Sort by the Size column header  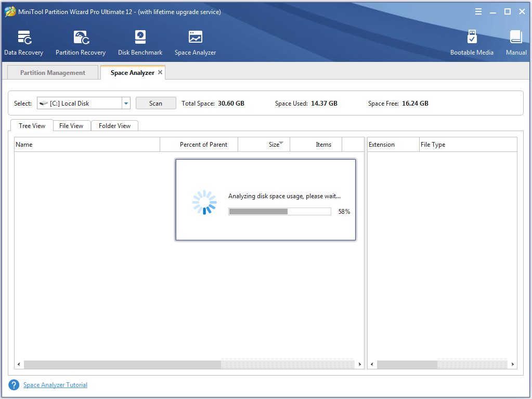pos(264,145)
